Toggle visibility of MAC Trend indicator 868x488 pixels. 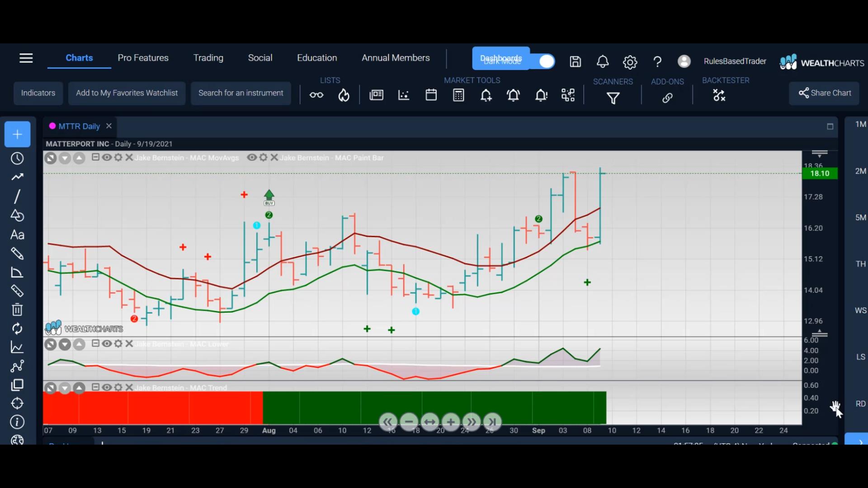(107, 387)
